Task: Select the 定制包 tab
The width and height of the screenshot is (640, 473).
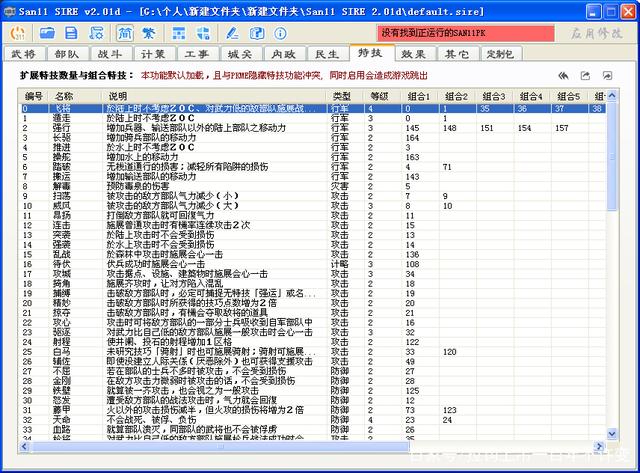Action: (x=500, y=53)
